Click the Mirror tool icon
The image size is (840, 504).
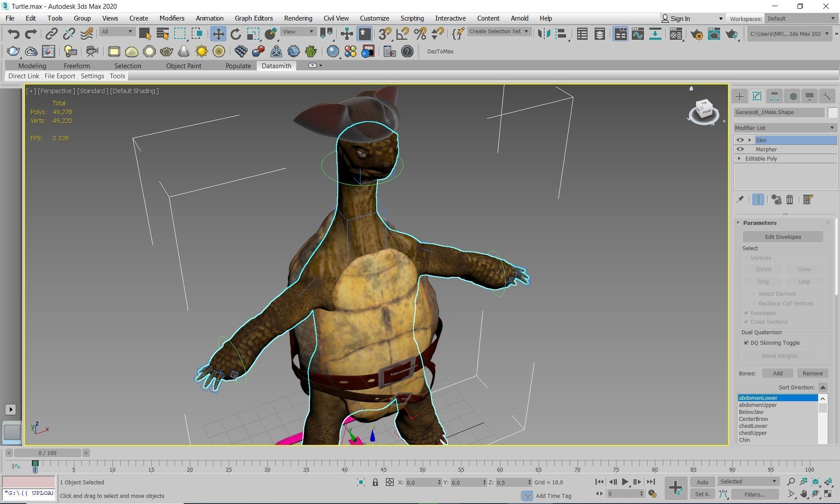[544, 34]
